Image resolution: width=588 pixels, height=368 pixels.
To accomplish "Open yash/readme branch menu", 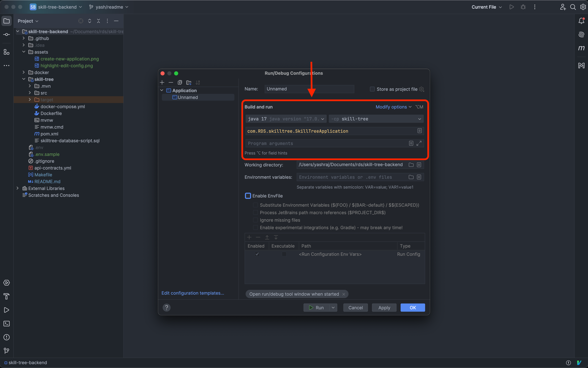I will 109,7.
